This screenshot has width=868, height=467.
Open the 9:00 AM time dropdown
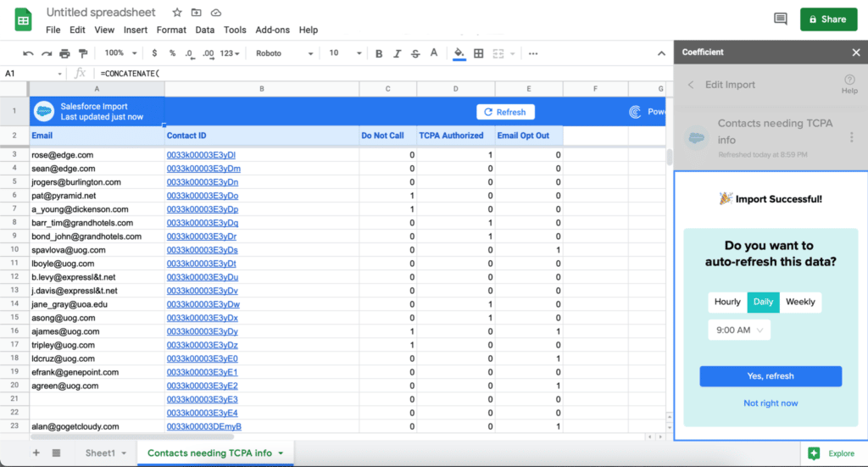(739, 331)
